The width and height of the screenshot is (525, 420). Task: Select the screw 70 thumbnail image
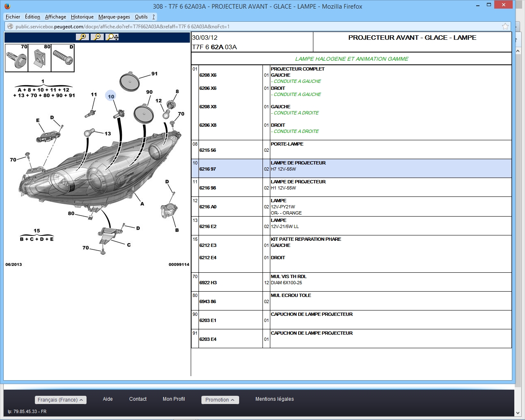(16, 58)
